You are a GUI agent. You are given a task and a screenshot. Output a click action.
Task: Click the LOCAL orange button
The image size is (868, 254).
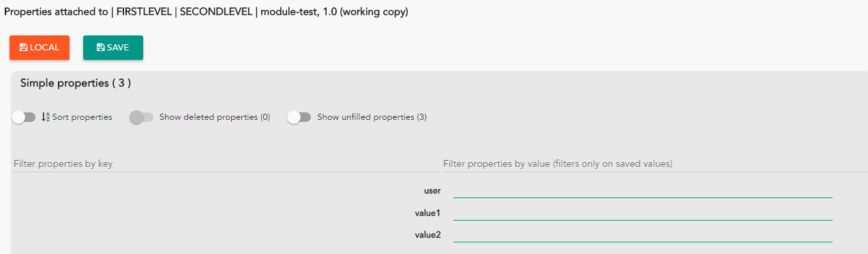[40, 48]
